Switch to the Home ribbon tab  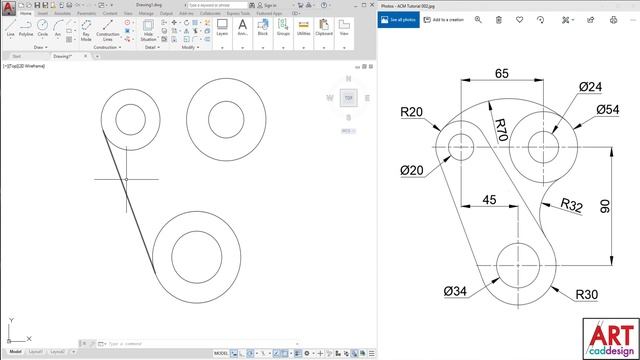[26, 13]
